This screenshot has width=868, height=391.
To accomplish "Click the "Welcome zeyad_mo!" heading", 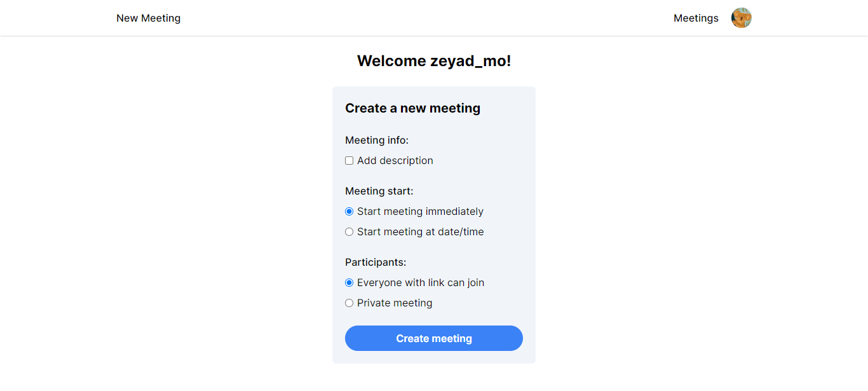I will point(434,61).
